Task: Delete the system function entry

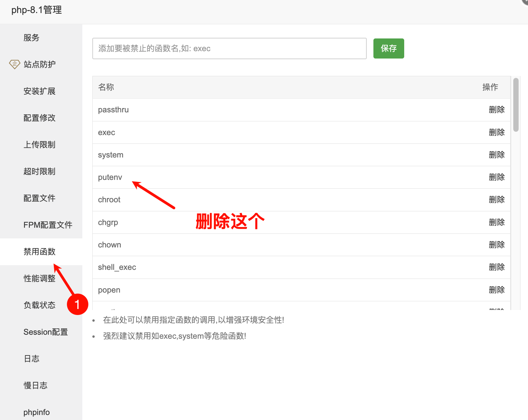Action: coord(497,155)
